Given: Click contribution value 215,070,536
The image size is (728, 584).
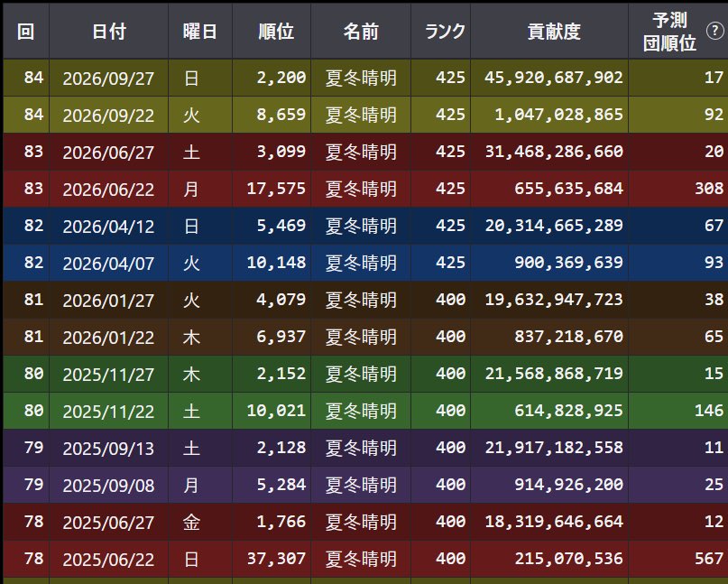Looking at the screenshot, I should pos(568,559).
